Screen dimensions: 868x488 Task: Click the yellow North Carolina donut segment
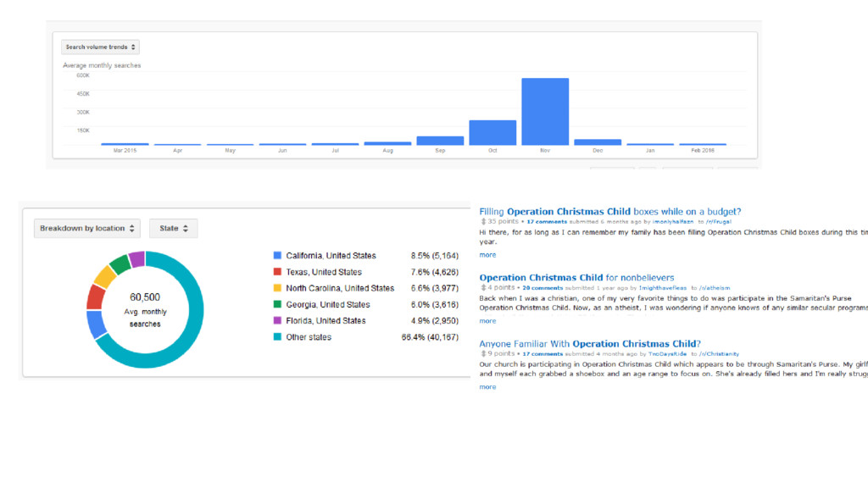point(104,277)
